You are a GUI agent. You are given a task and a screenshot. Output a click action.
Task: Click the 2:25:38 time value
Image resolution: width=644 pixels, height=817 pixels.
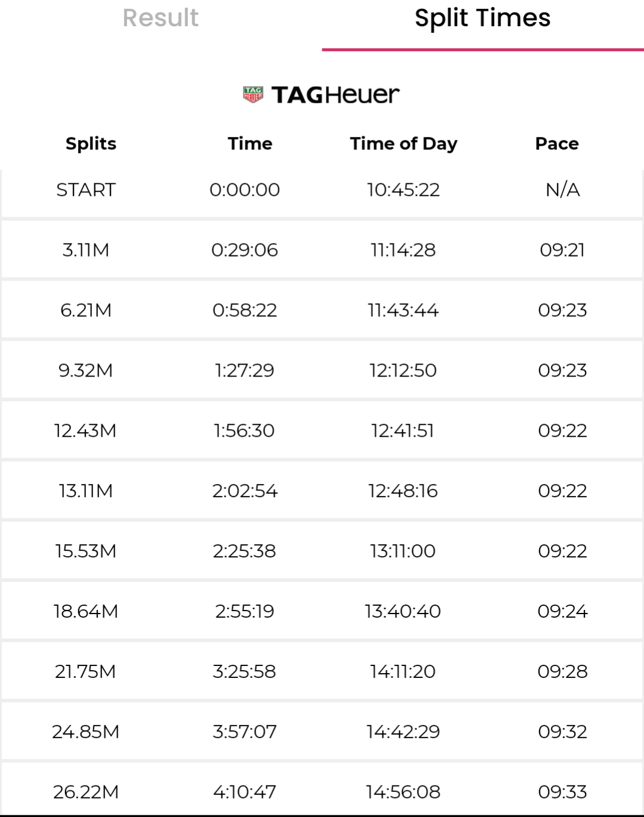tap(245, 551)
